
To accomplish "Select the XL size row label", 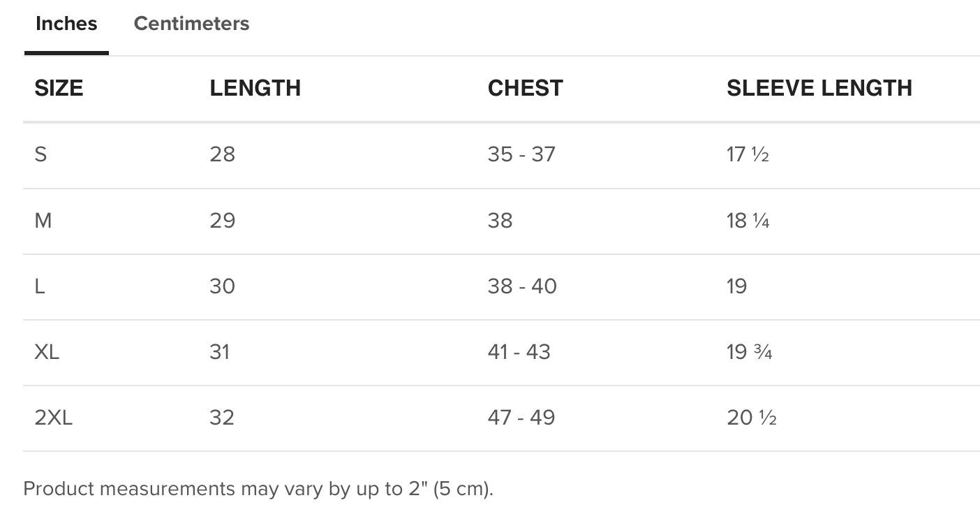I will (47, 352).
